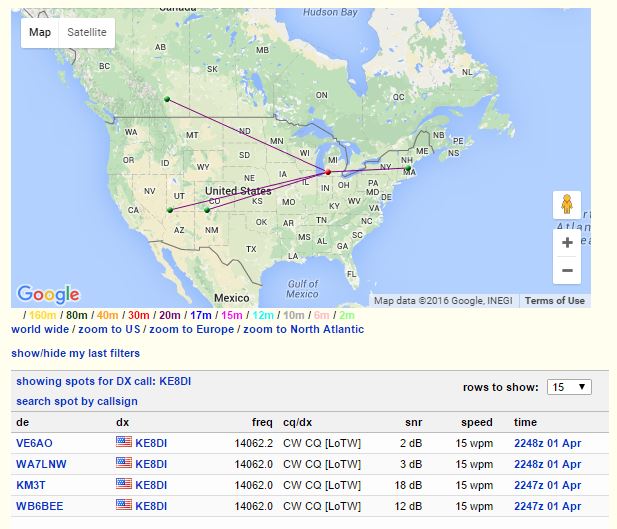
Task: Click KE8DI dx link in VE6AO row
Action: pos(151,443)
